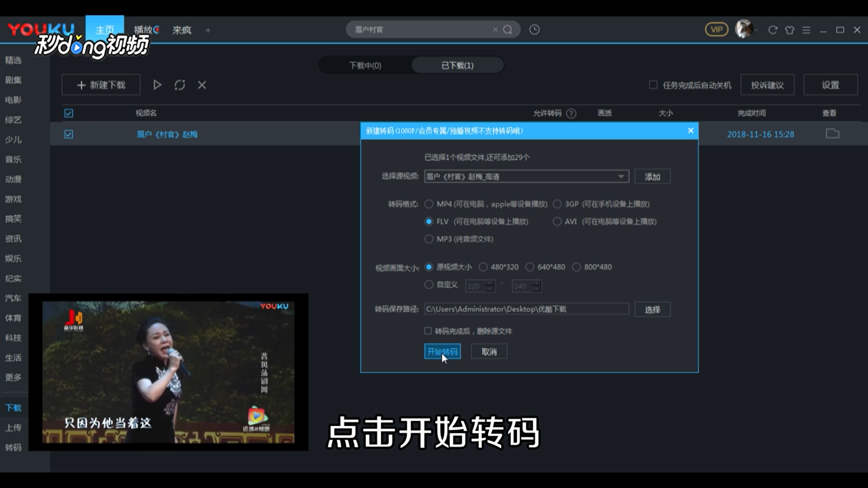Enable shutdown after task completion
The image size is (868, 488).
653,84
